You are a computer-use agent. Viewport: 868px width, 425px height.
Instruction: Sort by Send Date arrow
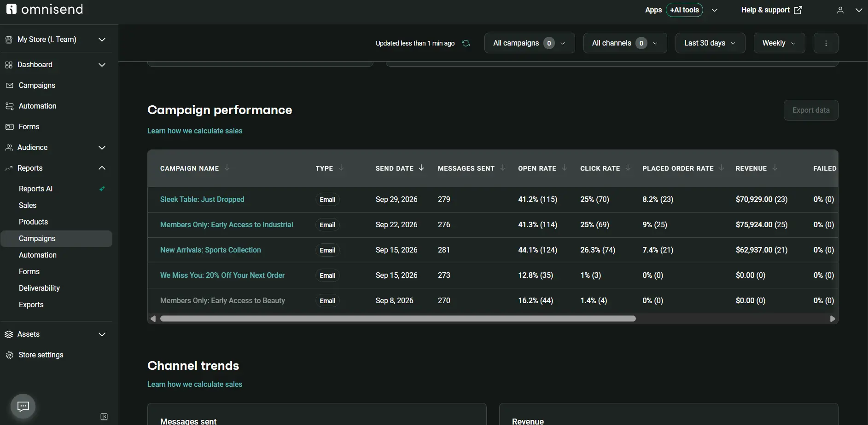coord(421,168)
